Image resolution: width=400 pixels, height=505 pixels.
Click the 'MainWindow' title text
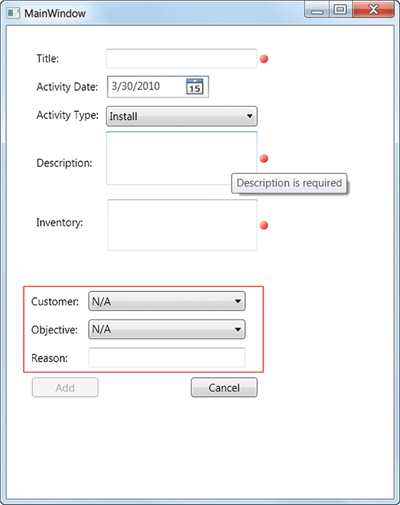pyautogui.click(x=55, y=13)
